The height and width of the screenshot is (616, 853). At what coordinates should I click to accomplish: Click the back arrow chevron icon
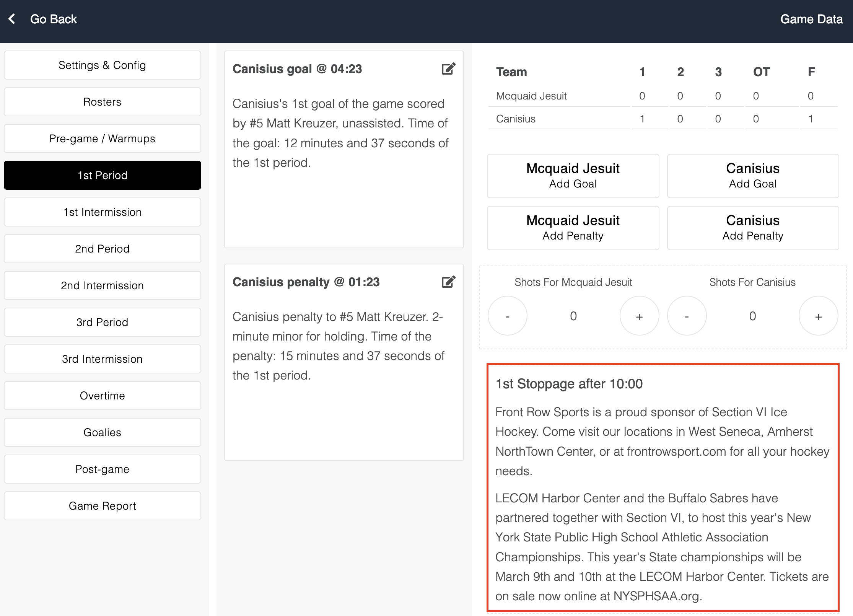pyautogui.click(x=12, y=19)
